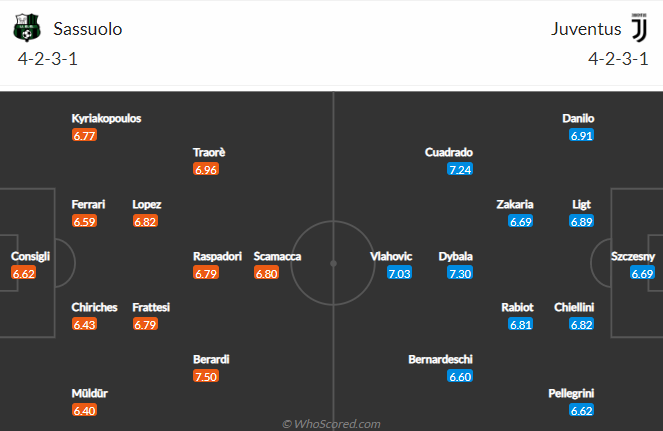Click player name Raspadori
663x431 pixels.
[217, 256]
